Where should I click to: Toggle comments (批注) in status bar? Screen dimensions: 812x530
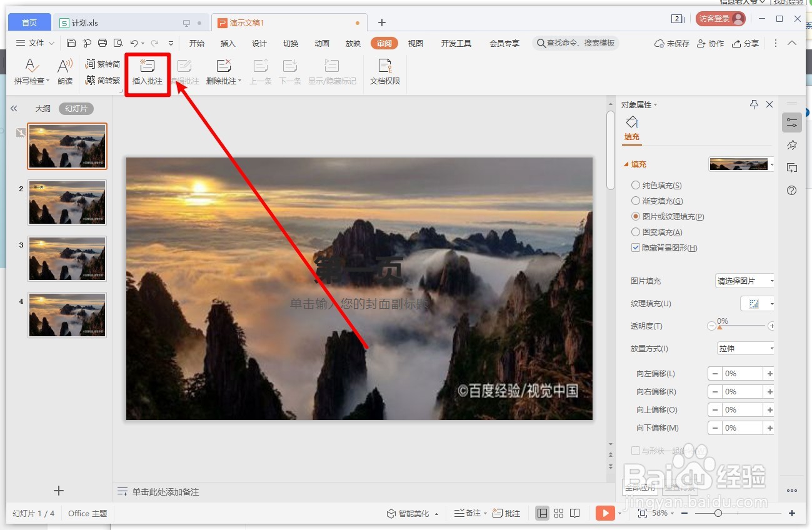(x=506, y=513)
